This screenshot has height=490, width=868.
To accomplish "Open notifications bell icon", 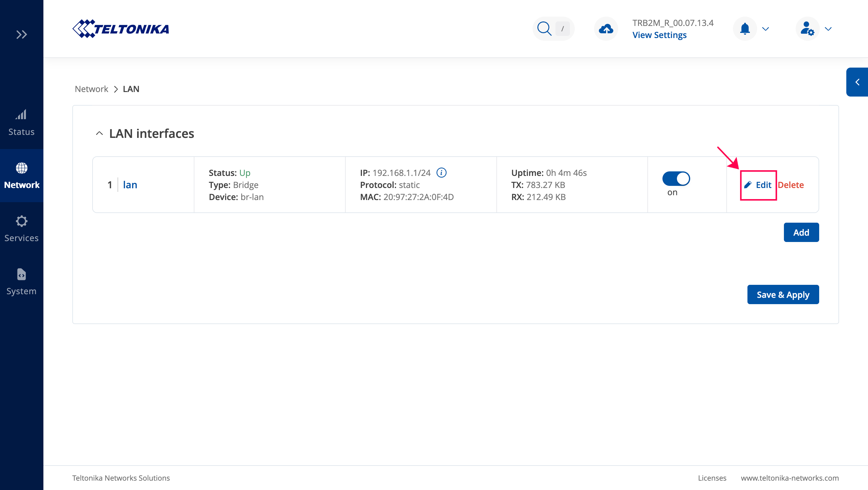I will [745, 29].
